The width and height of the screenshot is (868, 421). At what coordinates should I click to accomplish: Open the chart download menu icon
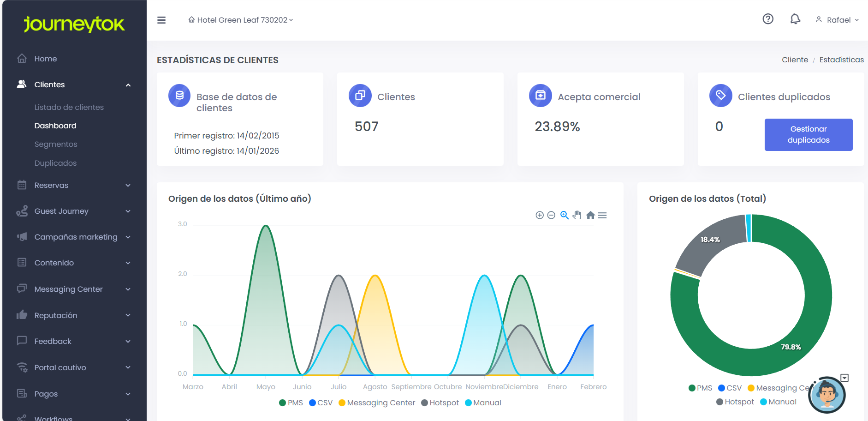pyautogui.click(x=602, y=215)
